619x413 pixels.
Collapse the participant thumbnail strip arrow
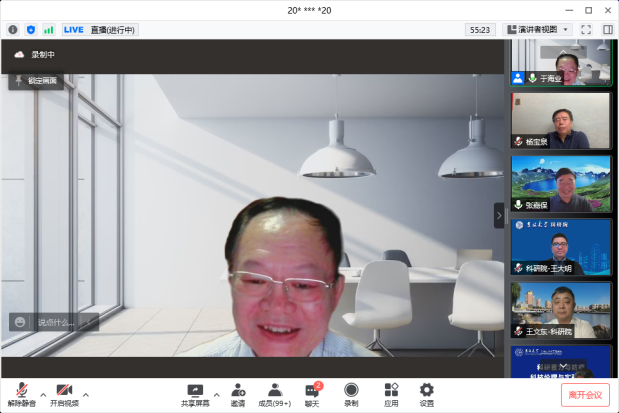pyautogui.click(x=499, y=216)
